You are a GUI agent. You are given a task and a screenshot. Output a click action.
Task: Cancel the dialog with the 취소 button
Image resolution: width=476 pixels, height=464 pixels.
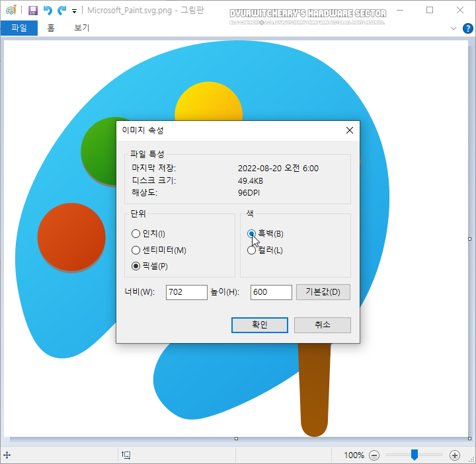point(323,325)
